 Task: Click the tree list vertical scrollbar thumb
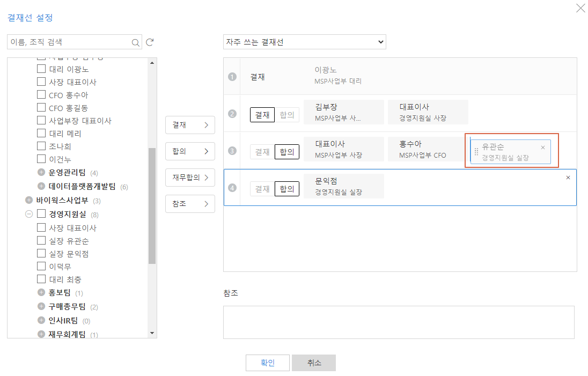tap(152, 206)
